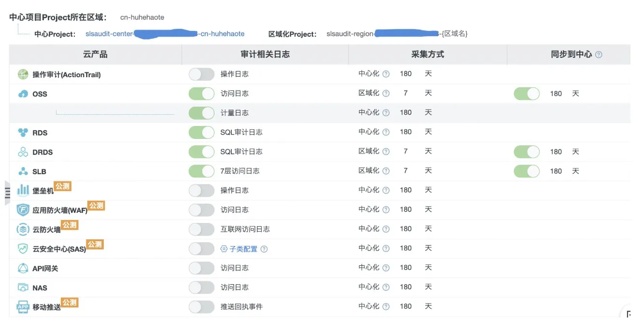Enable 堡垒机 操作日志 toggle
Image resolution: width=644 pixels, height=331 pixels.
click(201, 190)
